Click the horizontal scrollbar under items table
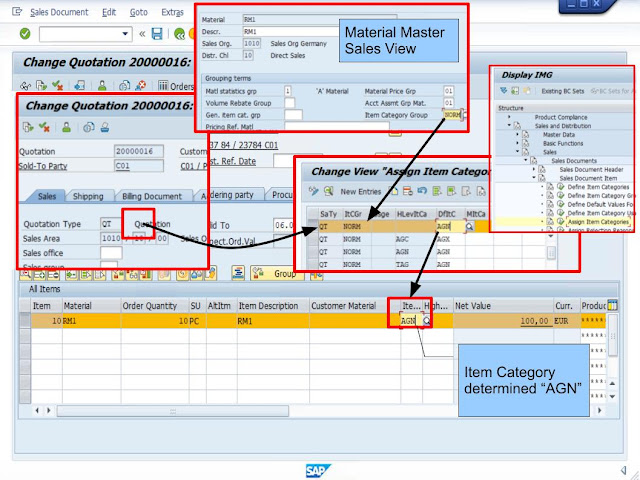The width and height of the screenshot is (640, 480). 173,411
